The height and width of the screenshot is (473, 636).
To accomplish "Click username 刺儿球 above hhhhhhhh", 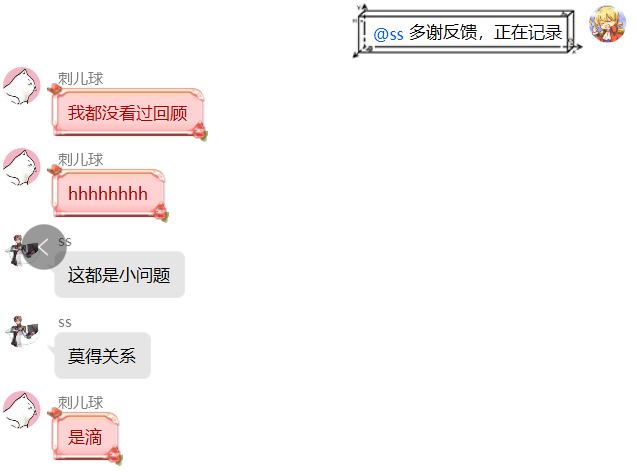I will tap(80, 159).
